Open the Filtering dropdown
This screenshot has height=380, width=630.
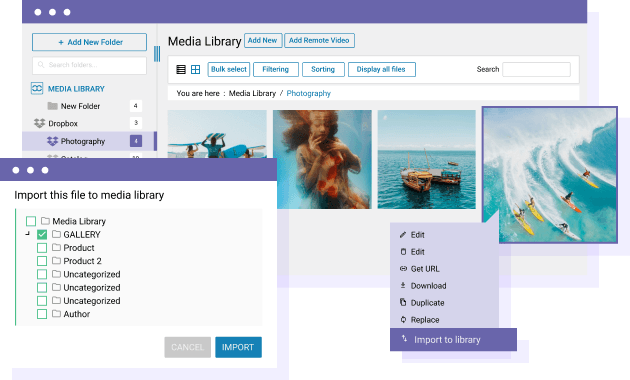[x=276, y=69]
